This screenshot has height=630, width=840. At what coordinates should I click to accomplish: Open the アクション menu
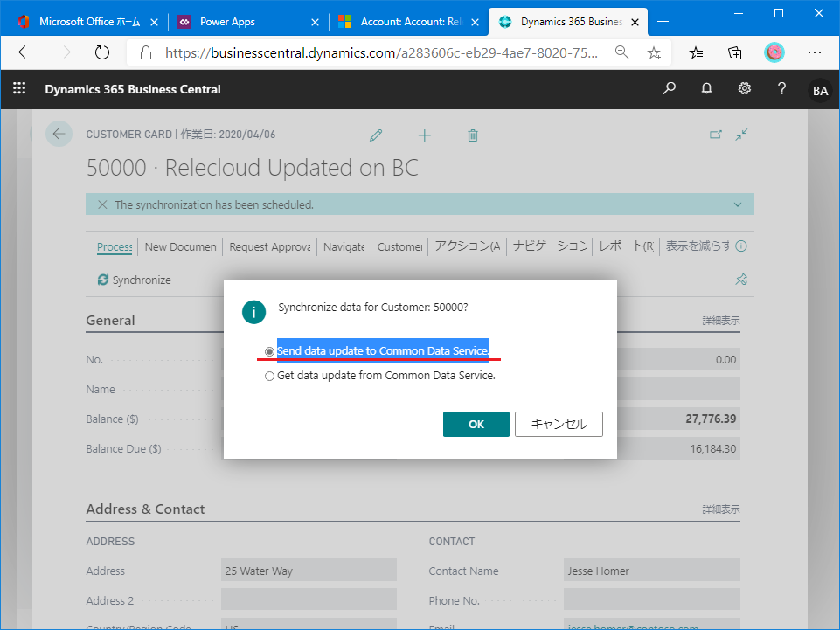pyautogui.click(x=468, y=246)
